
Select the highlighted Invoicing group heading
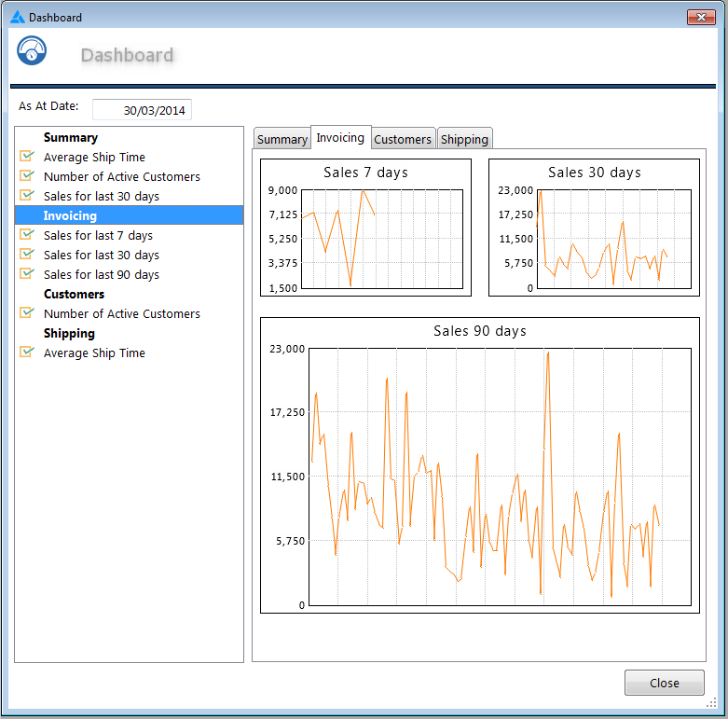pyautogui.click(x=70, y=215)
